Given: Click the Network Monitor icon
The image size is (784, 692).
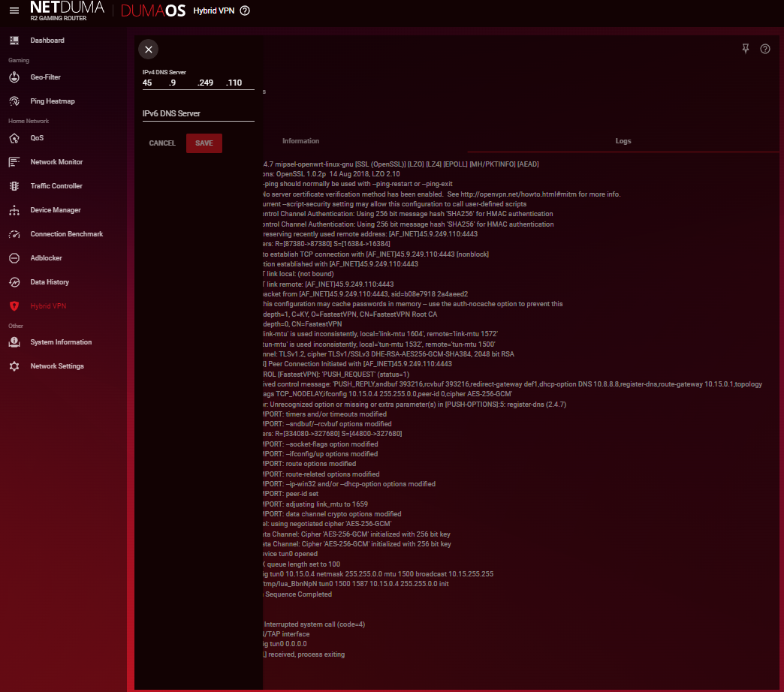Looking at the screenshot, I should tap(14, 162).
